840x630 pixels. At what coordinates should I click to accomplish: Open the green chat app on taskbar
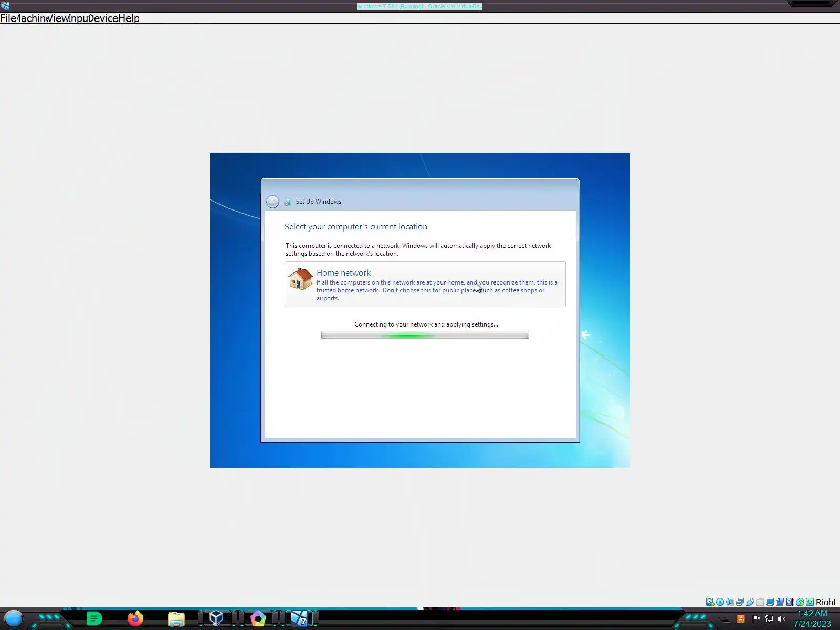coord(94,619)
